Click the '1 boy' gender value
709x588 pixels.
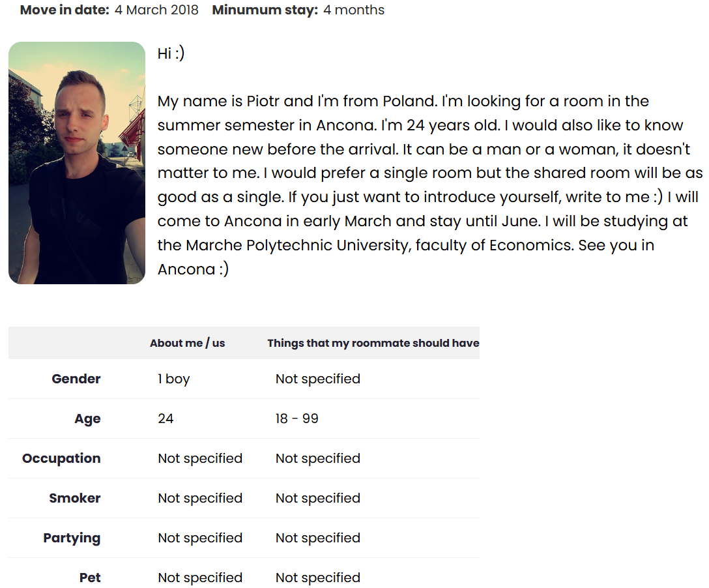click(173, 379)
